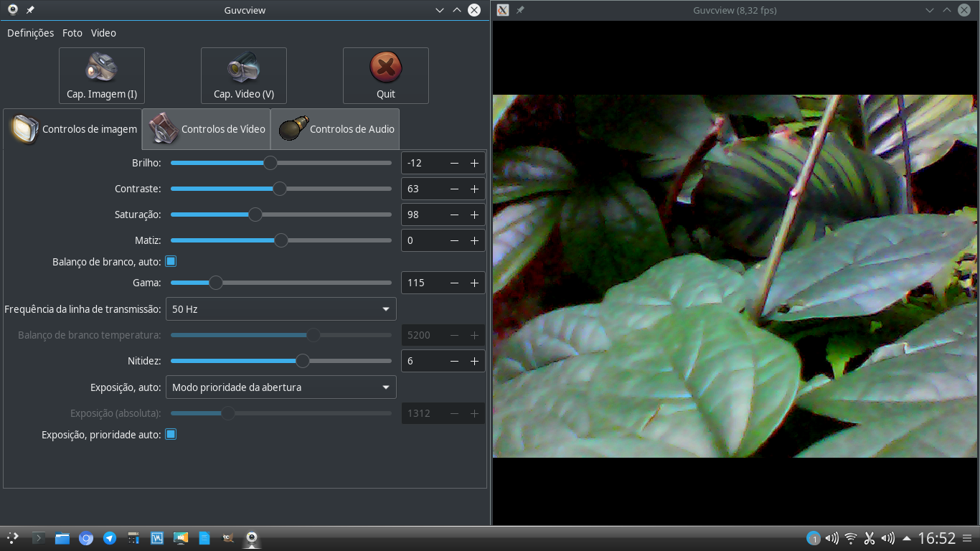Click inside the Gama value field
Screen dimensions: 980x551
(420, 283)
